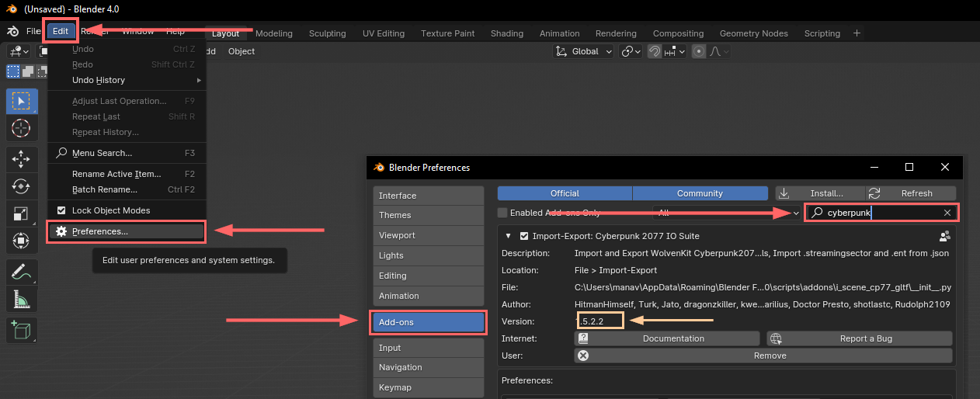
Task: Open the Global transform orientation dropdown
Action: (x=584, y=51)
